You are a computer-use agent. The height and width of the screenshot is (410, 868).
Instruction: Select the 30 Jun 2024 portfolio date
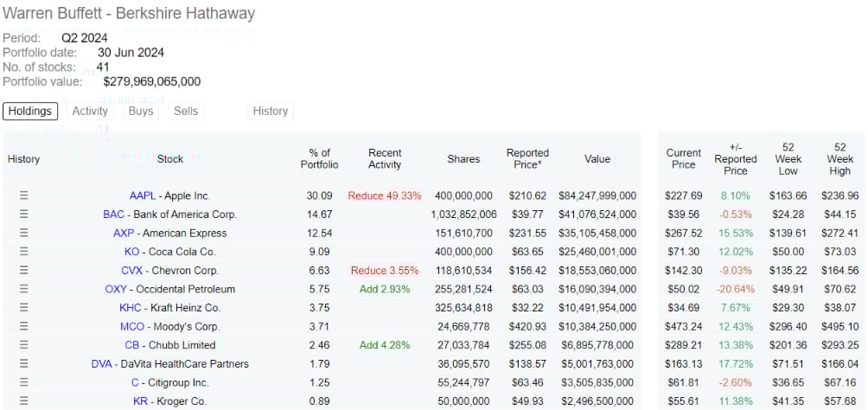click(131, 53)
